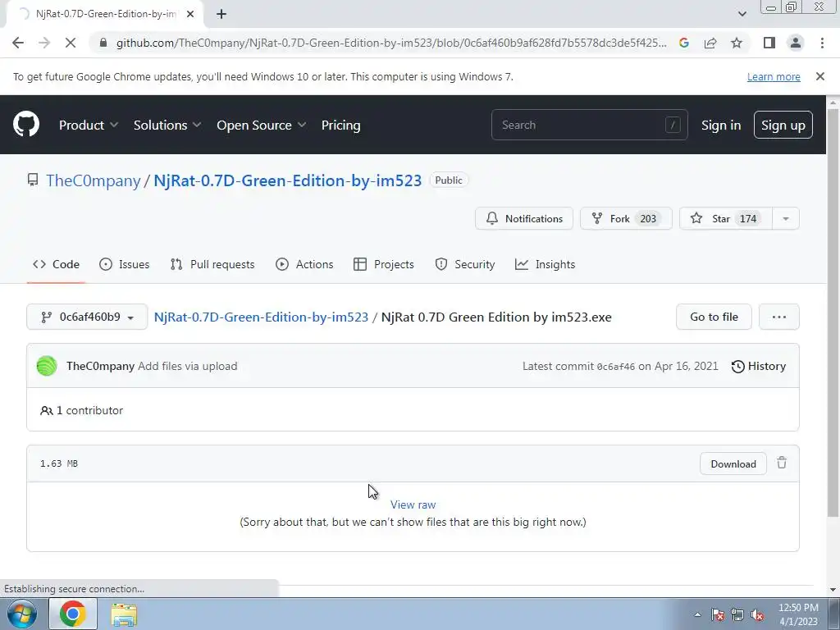Click the share page icon in the address bar
Image resolution: width=840 pixels, height=630 pixels.
click(x=710, y=43)
